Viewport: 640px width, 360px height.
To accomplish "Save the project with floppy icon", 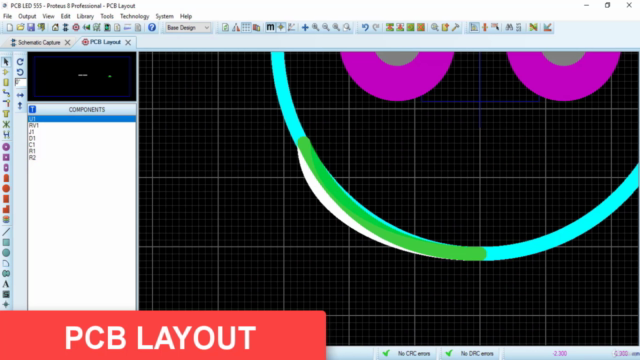I will (x=31, y=27).
